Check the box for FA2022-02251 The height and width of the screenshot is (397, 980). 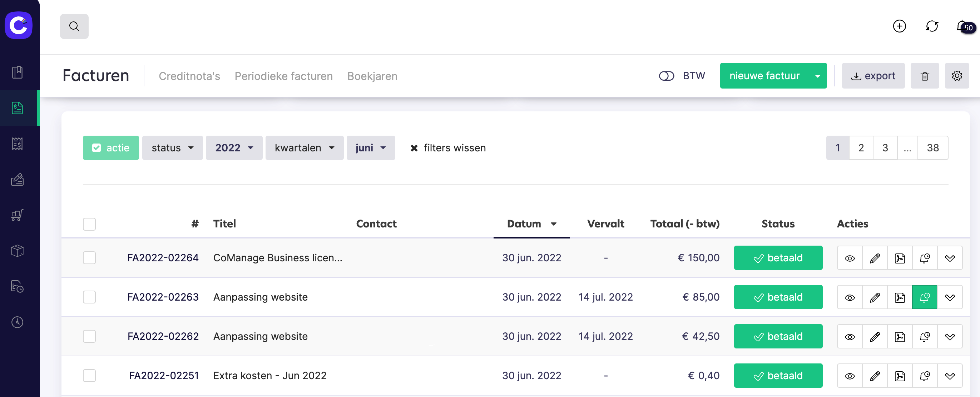(89, 376)
